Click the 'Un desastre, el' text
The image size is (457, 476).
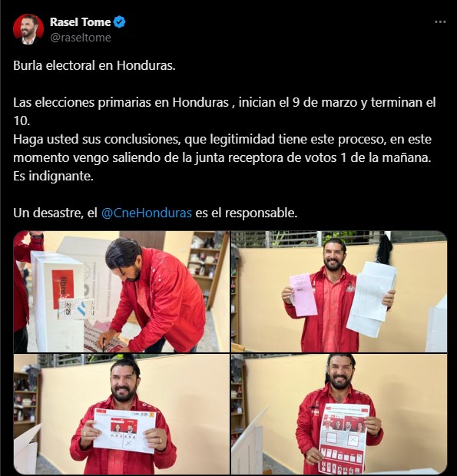point(55,213)
